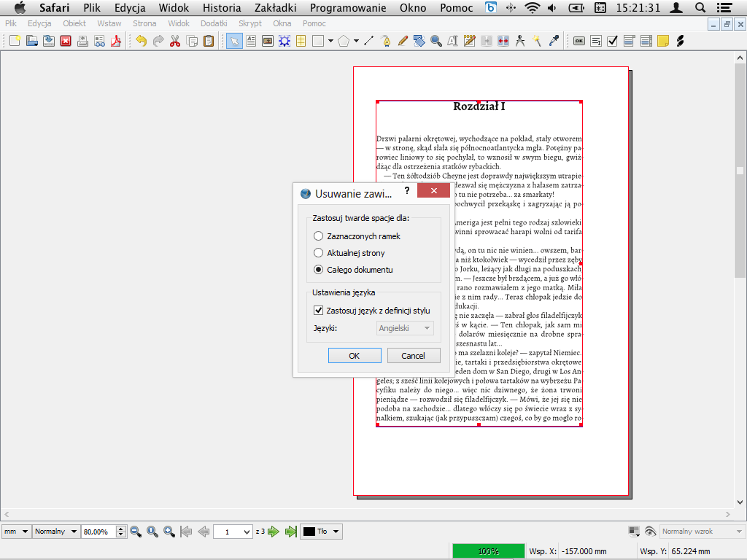Screen dimensions: 747x560
Task: Select the Eyedropper tool
Action: [x=554, y=41]
